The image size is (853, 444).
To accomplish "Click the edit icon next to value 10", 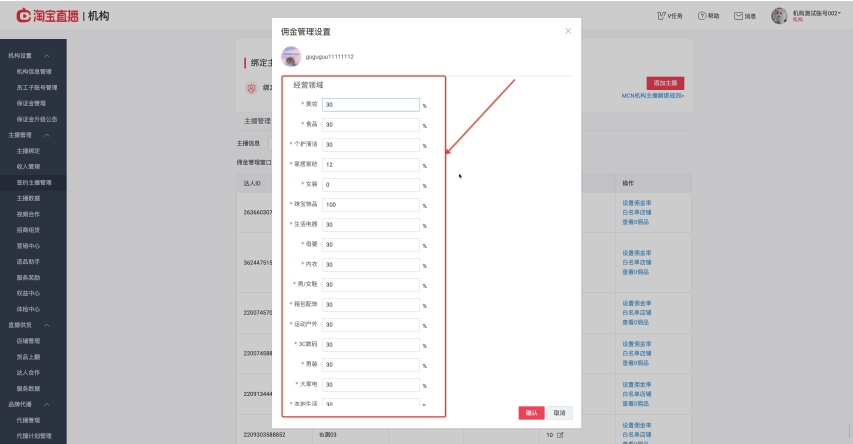I will coord(560,435).
